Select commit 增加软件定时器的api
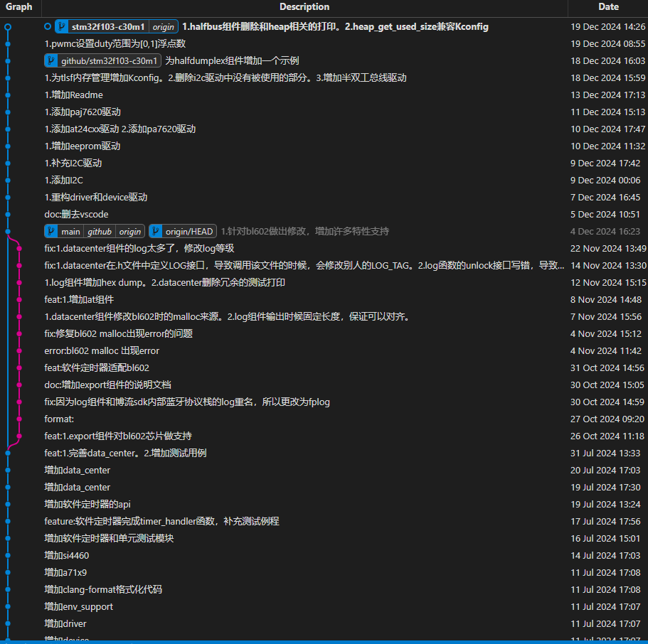The height and width of the screenshot is (644, 648). pyautogui.click(x=87, y=505)
